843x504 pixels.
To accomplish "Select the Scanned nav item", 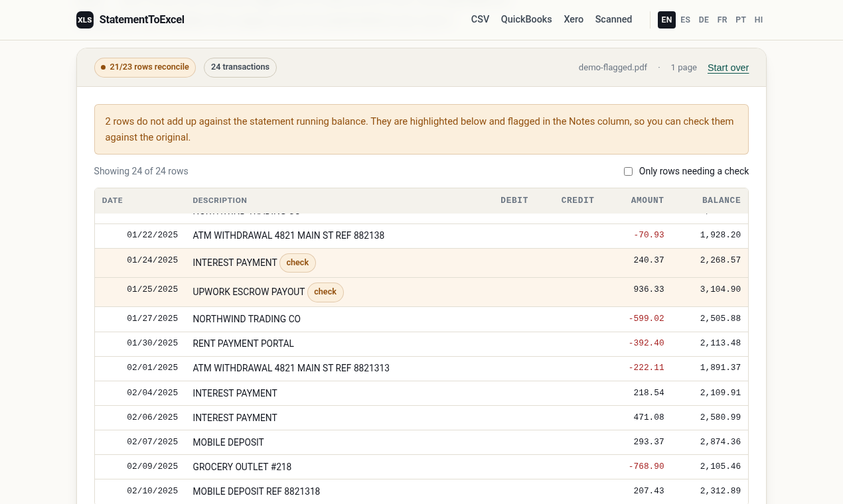I will pyautogui.click(x=613, y=19).
